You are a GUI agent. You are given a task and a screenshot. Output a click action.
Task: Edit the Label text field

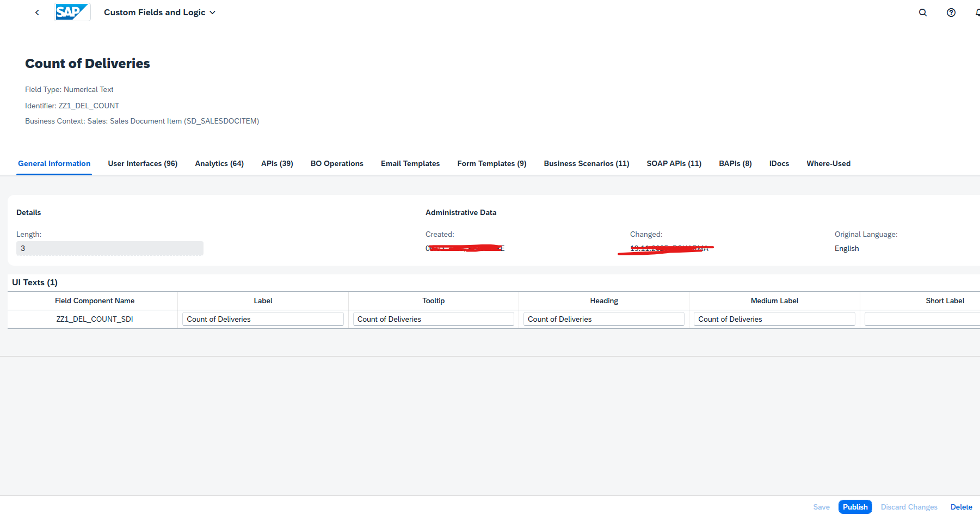pos(263,319)
